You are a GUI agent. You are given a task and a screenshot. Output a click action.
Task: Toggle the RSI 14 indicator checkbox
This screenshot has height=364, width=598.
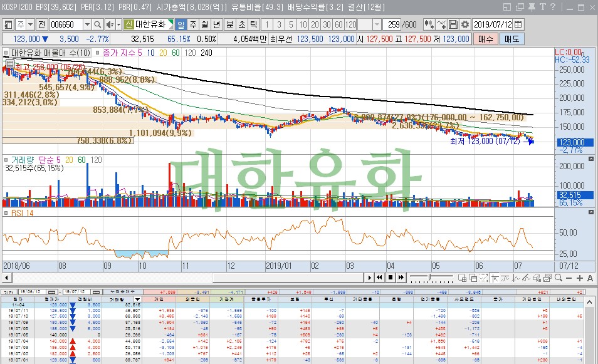(6, 213)
